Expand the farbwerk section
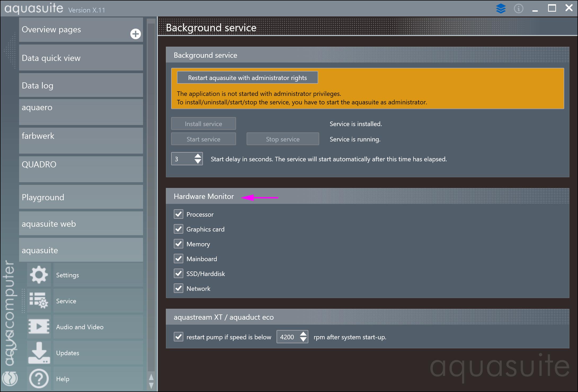This screenshot has width=578, height=392. (x=81, y=141)
